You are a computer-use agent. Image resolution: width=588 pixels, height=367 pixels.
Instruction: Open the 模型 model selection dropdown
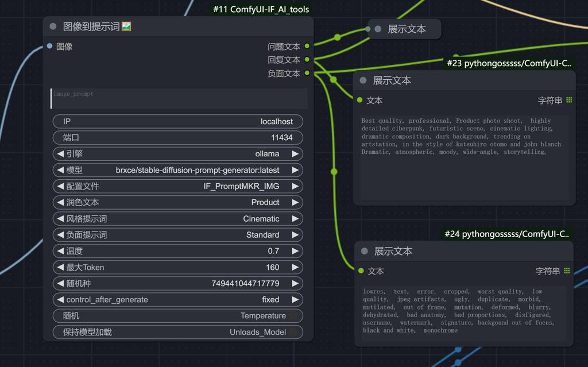(x=177, y=170)
